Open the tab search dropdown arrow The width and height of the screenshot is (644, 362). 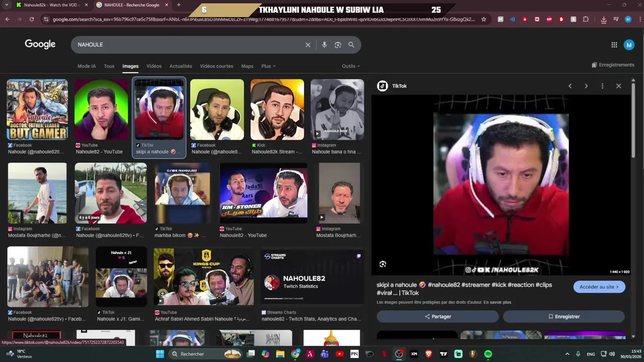pyautogui.click(x=7, y=5)
